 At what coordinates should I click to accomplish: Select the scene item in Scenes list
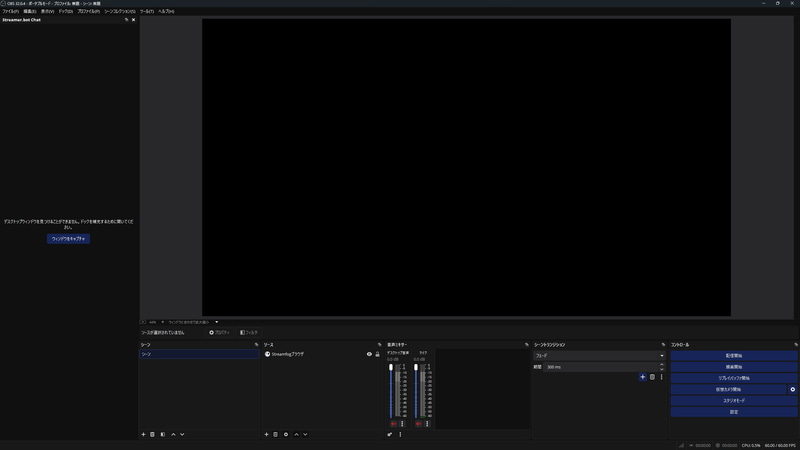199,354
